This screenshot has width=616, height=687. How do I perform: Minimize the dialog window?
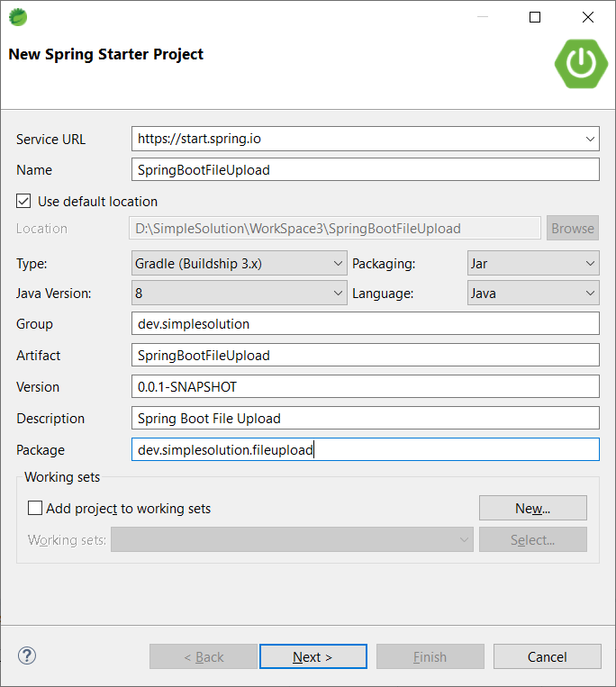(x=483, y=17)
